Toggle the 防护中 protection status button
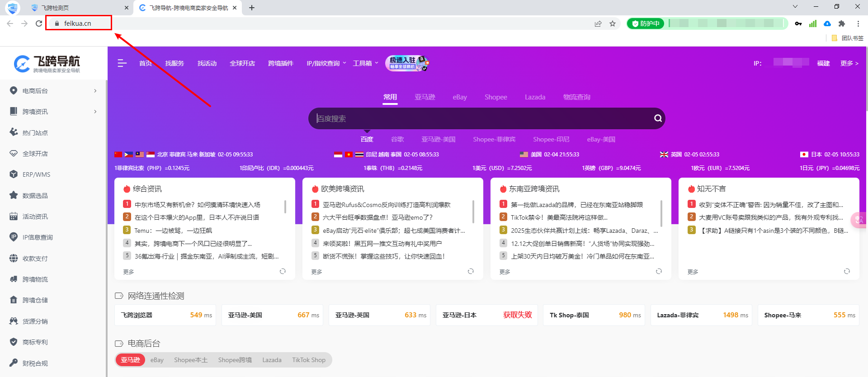The height and width of the screenshot is (377, 868). pyautogui.click(x=646, y=24)
